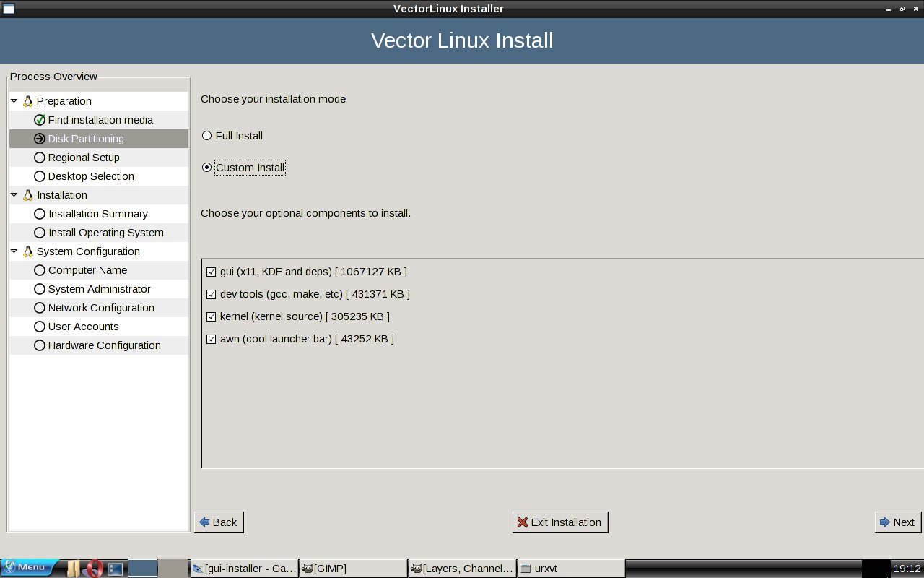Click the arrow icon beside Disk Partitioning

(x=40, y=139)
